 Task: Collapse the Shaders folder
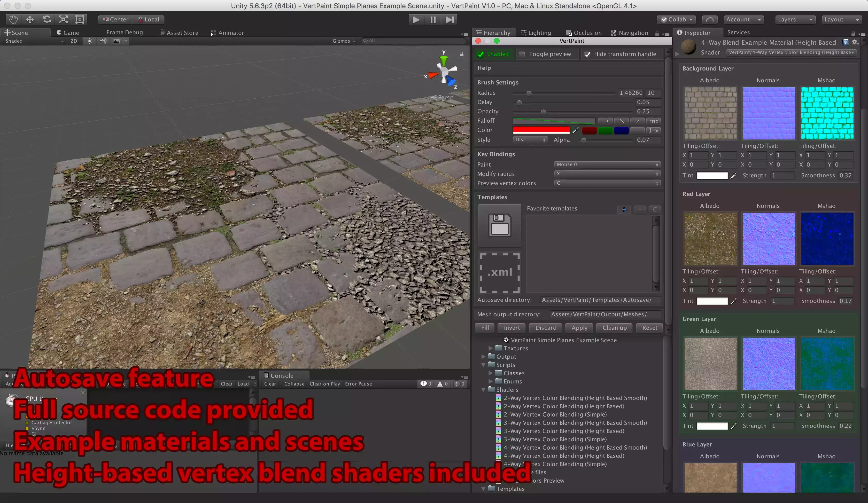point(484,389)
